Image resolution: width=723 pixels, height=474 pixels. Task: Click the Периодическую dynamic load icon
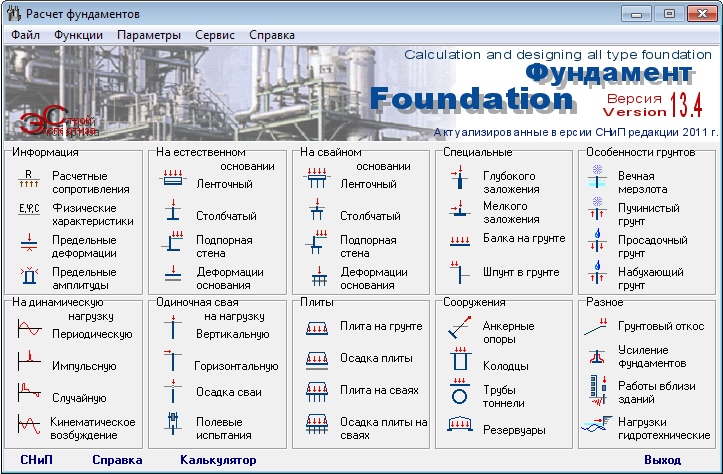30,329
